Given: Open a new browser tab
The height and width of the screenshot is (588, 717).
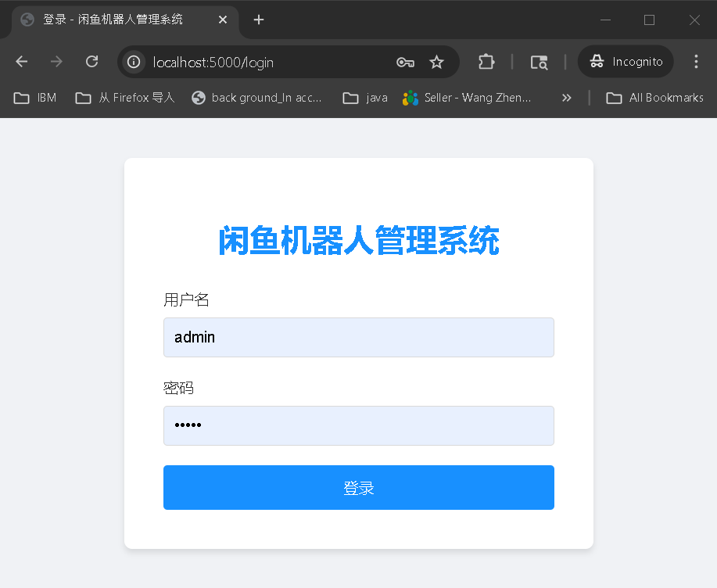Looking at the screenshot, I should coord(258,21).
